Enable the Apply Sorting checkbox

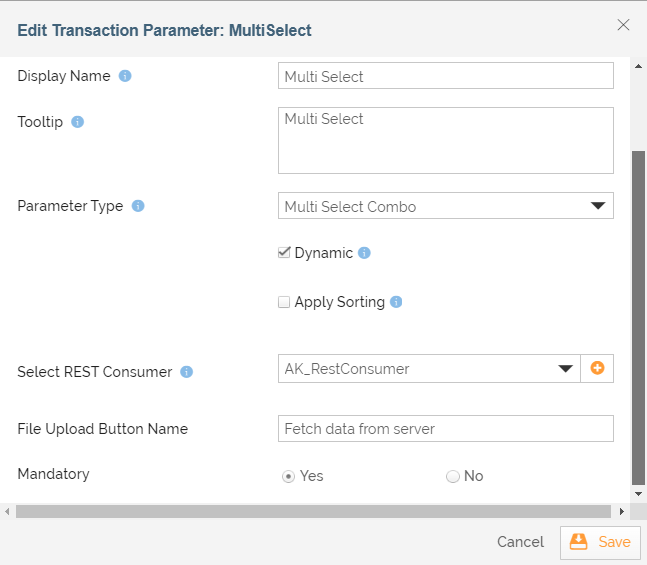[x=284, y=302]
